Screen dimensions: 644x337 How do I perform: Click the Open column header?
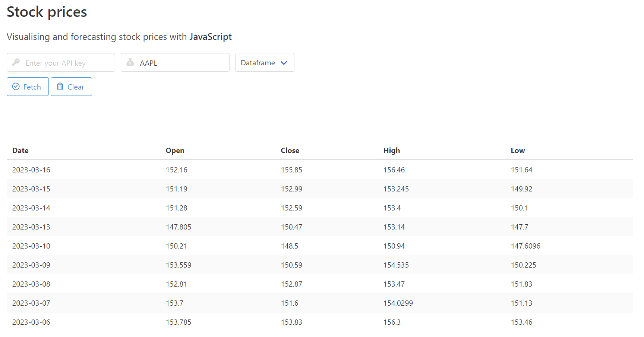(175, 150)
